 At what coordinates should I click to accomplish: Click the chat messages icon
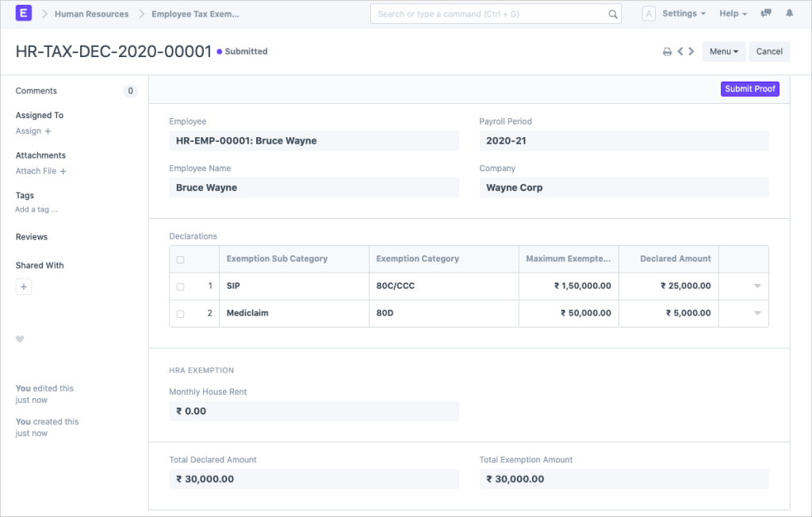[764, 13]
